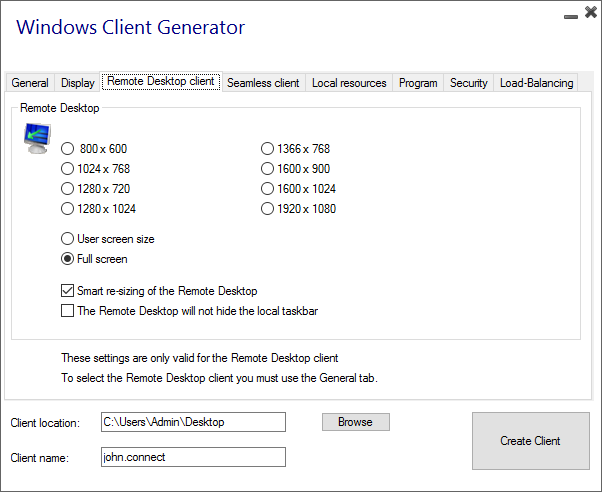The height and width of the screenshot is (492, 602).
Task: Click the Create Client button
Action: click(x=530, y=441)
